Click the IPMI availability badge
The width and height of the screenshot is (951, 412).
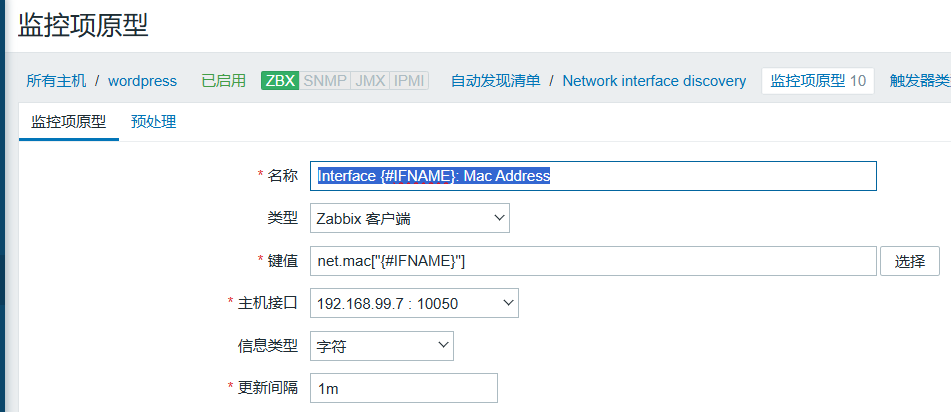[409, 81]
